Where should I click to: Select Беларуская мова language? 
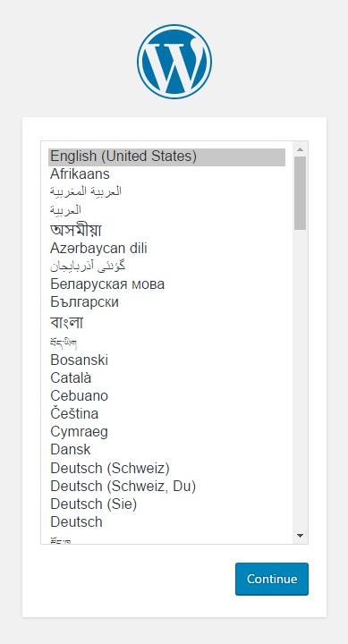166,284
